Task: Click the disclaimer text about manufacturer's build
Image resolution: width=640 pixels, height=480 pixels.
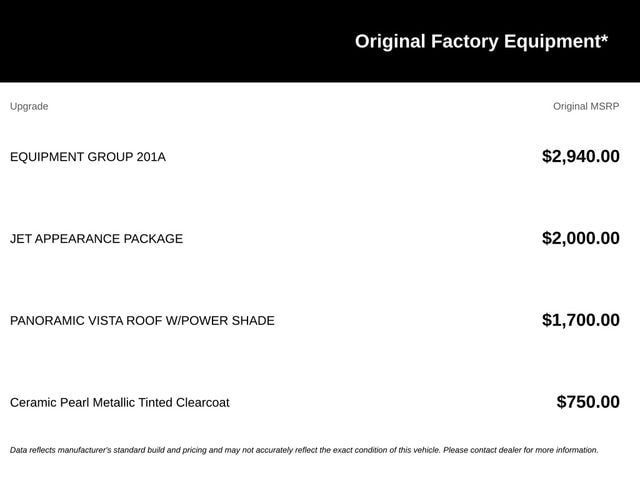Action: 304,450
